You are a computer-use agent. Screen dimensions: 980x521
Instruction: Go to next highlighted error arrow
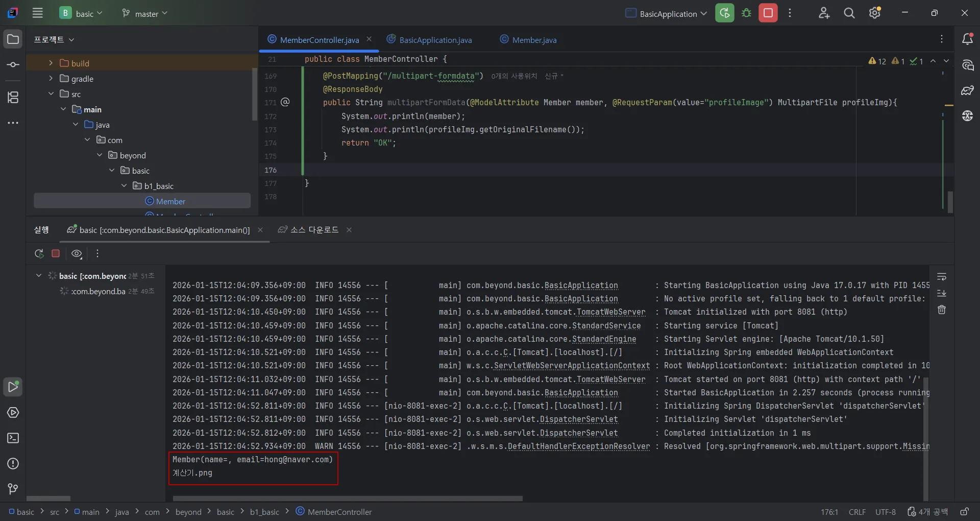coord(946,61)
